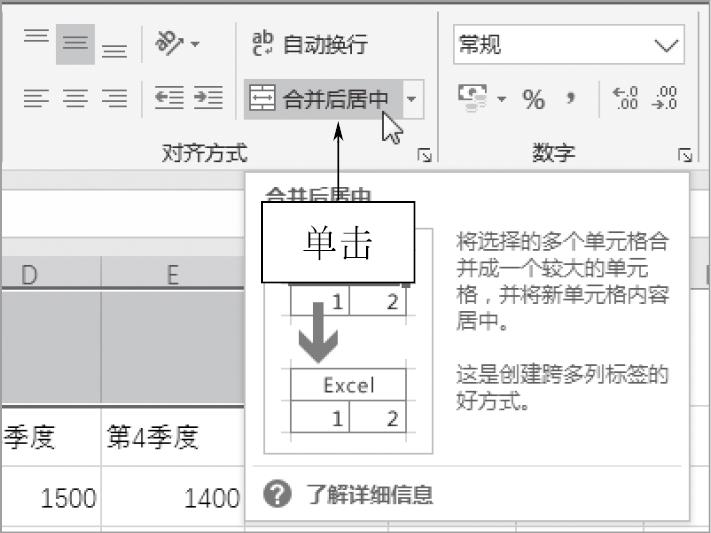
Task: Select the cell containing 1400
Action: tap(173, 498)
